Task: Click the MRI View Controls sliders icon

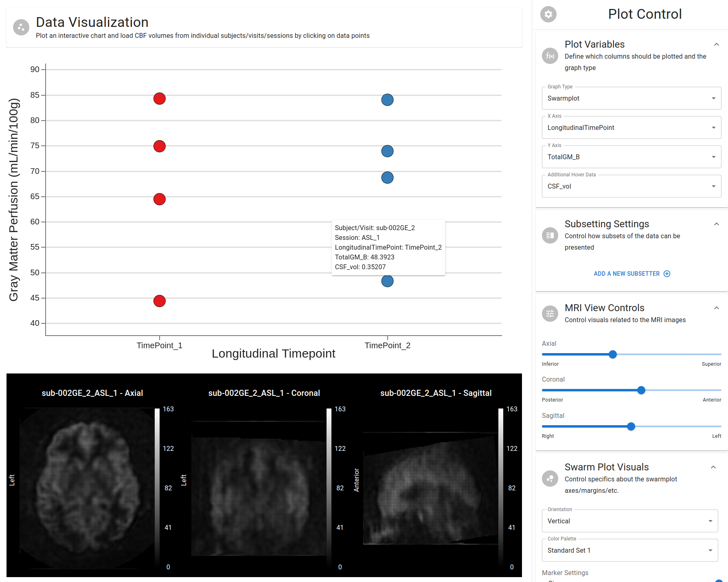Action: 550,314
